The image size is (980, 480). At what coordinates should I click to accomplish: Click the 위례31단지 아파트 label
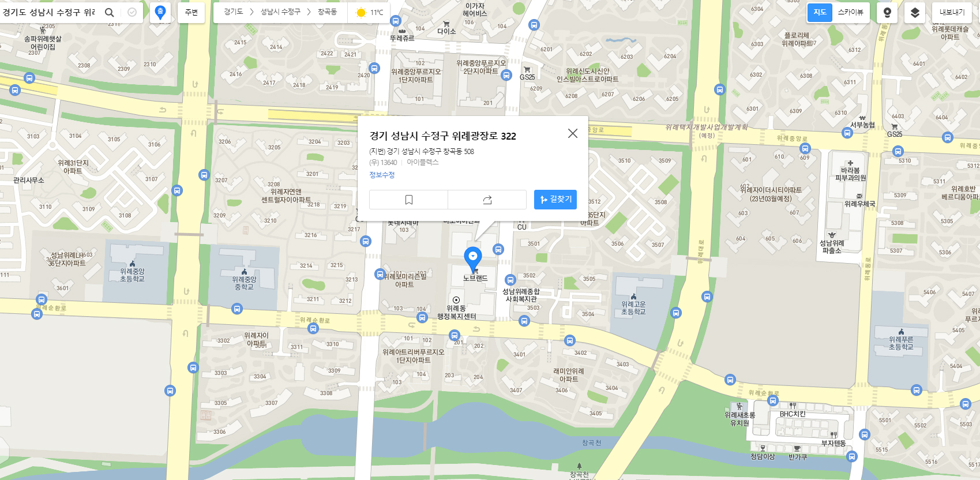[x=73, y=167]
